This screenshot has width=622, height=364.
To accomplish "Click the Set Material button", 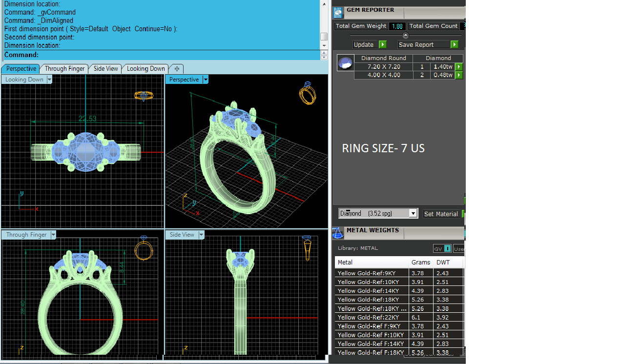I will [x=440, y=214].
